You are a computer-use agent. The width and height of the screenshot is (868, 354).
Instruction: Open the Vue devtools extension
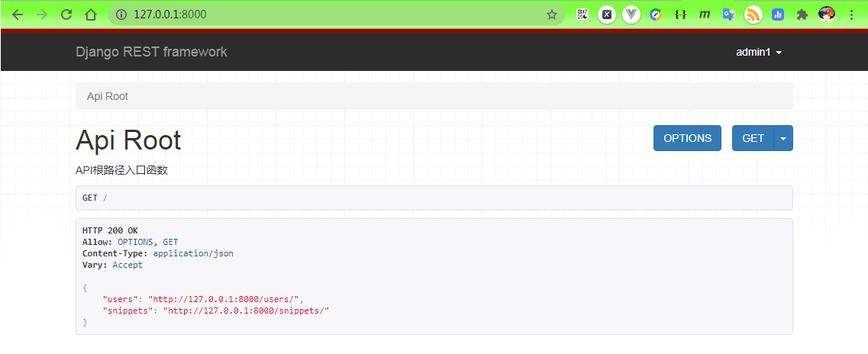tap(631, 15)
